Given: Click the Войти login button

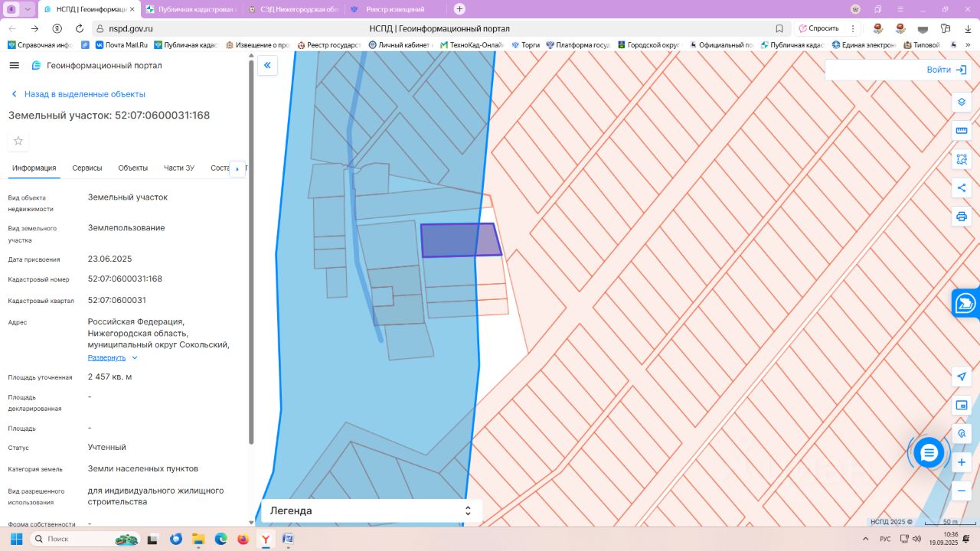Looking at the screenshot, I should [946, 70].
